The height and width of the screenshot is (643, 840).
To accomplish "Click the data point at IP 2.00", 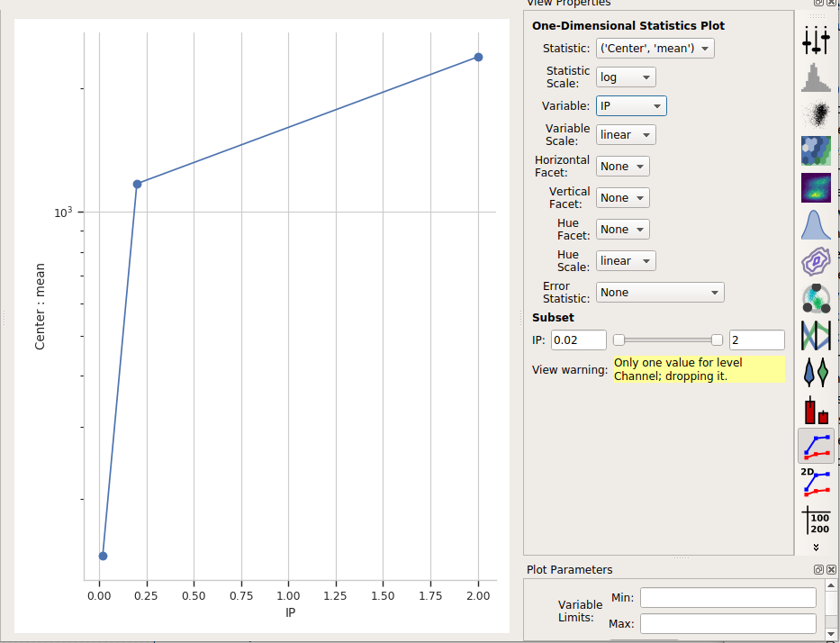I will (478, 58).
